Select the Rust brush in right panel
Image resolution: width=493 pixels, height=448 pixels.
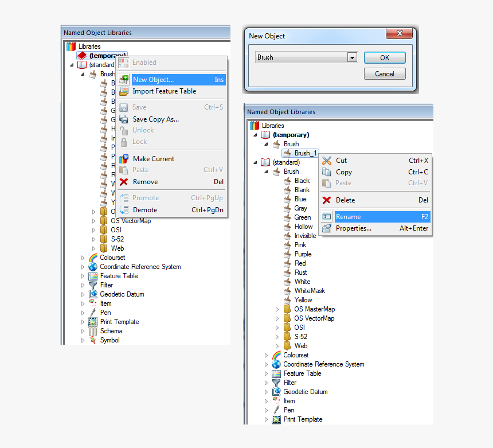300,273
